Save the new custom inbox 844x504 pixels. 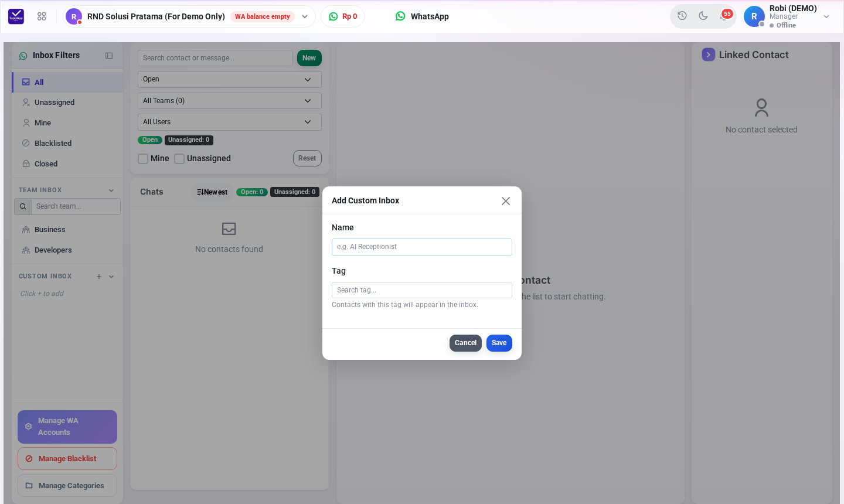(499, 343)
